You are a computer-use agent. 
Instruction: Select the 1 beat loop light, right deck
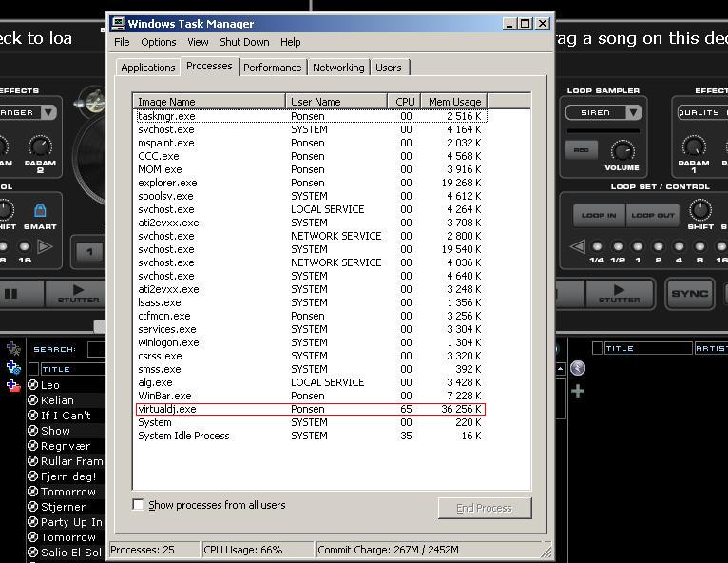638,246
